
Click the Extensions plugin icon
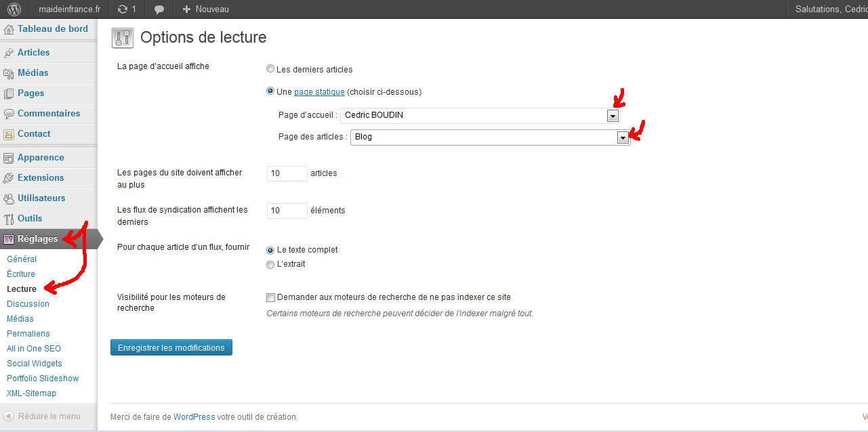click(9, 178)
